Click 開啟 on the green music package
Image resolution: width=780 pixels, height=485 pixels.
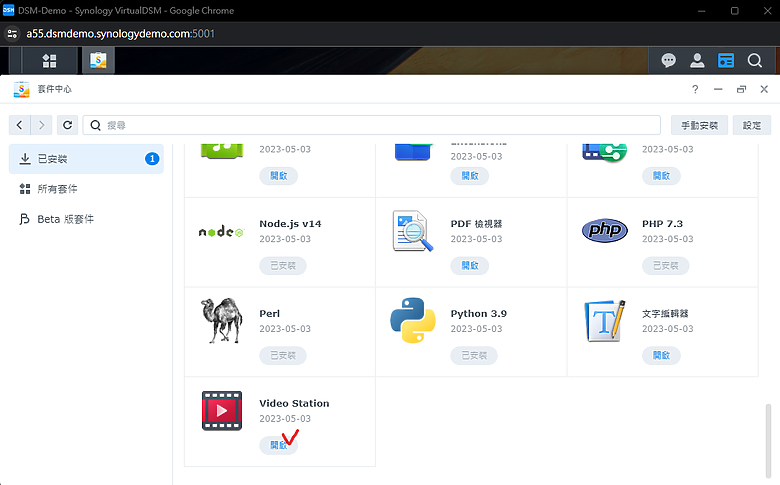[x=279, y=176]
